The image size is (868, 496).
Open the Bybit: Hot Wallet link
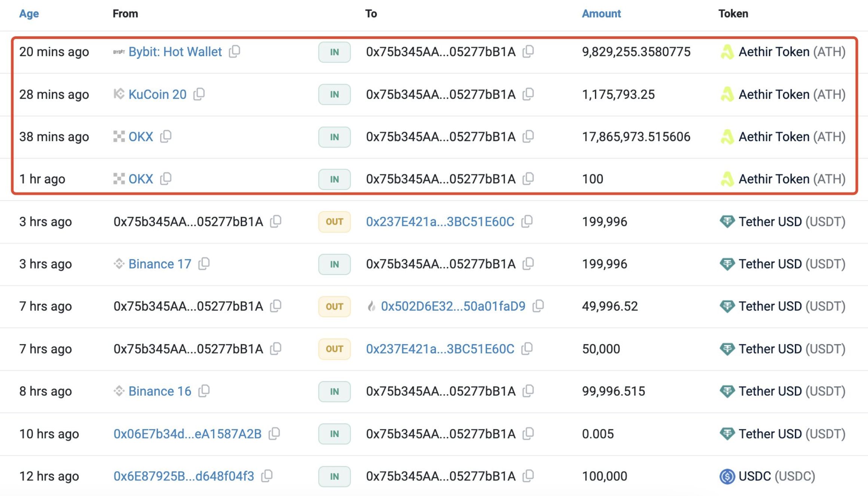(175, 52)
